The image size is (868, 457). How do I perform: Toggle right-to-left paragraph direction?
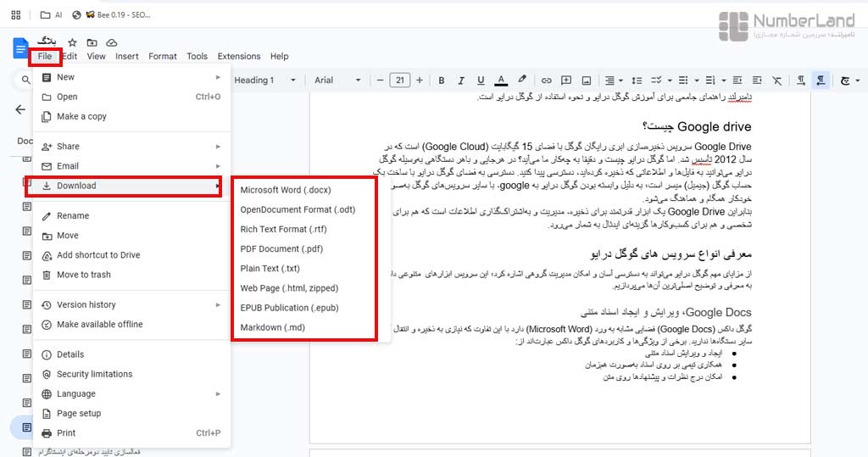pyautogui.click(x=821, y=81)
